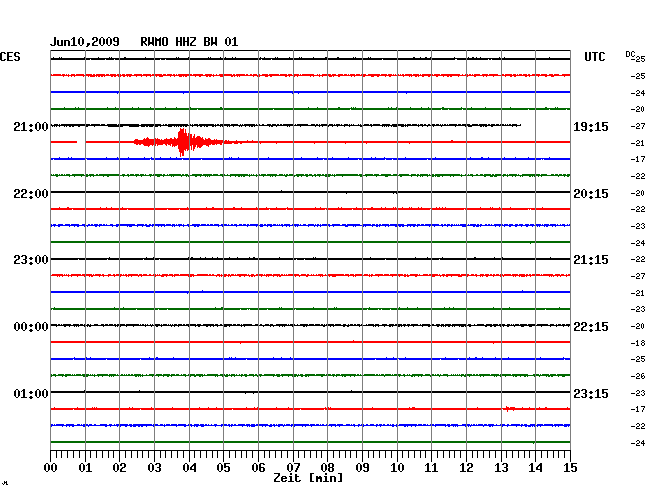Click the date label "Jun10,2009"
The height and width of the screenshot is (494, 650).
[85, 42]
